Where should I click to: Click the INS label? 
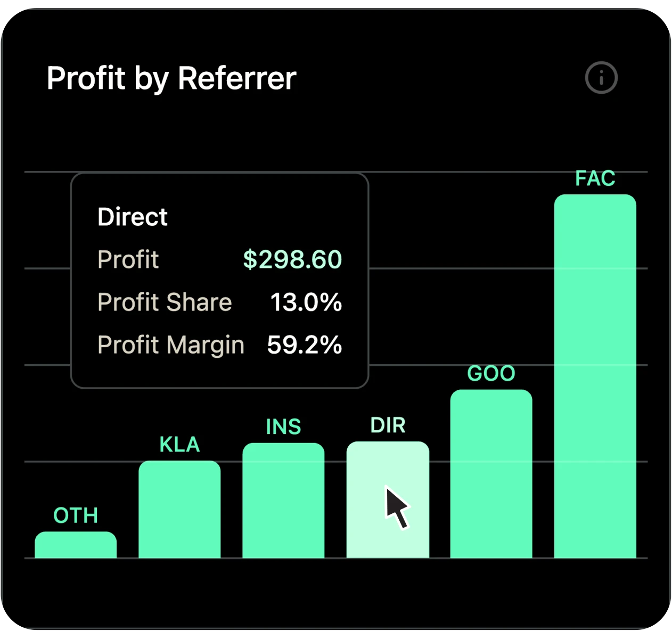[283, 427]
